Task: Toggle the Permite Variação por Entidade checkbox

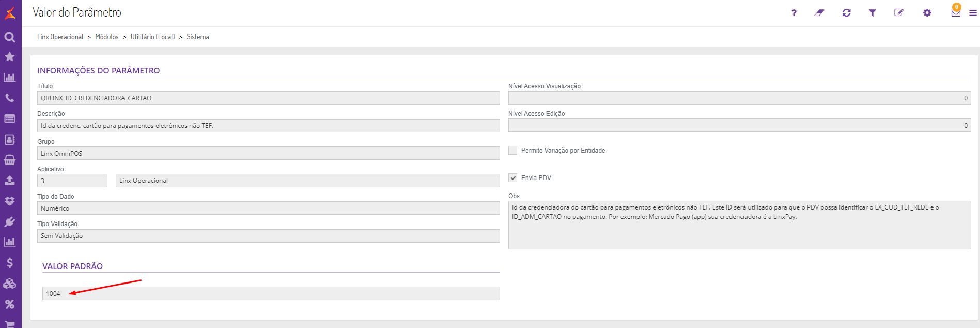Action: (x=513, y=151)
